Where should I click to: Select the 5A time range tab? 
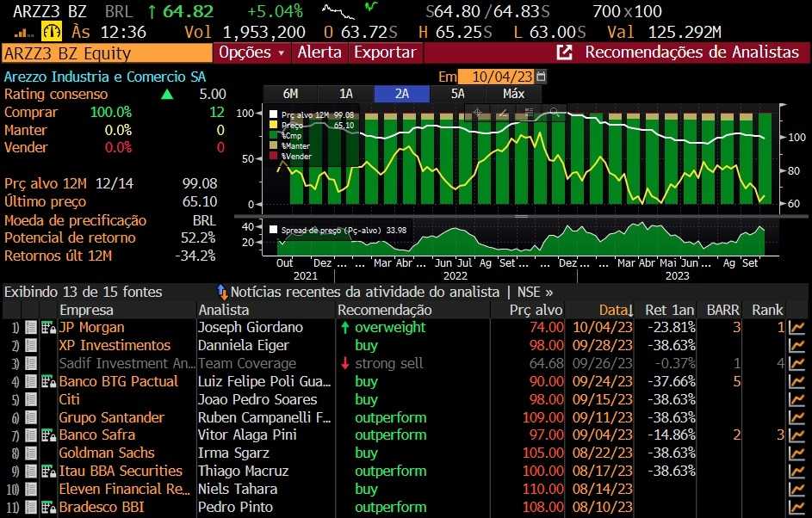[x=457, y=94]
